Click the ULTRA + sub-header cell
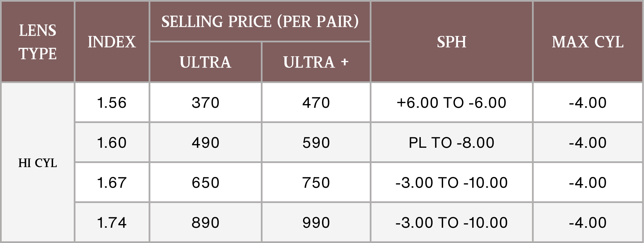The image size is (644, 243). [x=316, y=62]
